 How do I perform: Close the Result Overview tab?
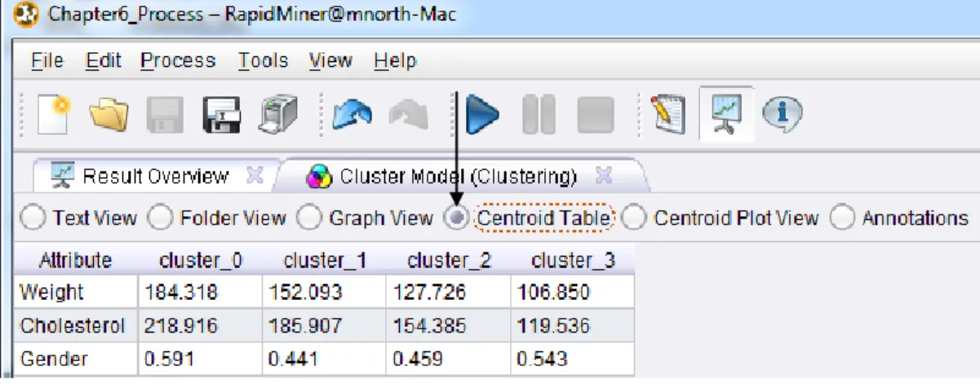255,174
